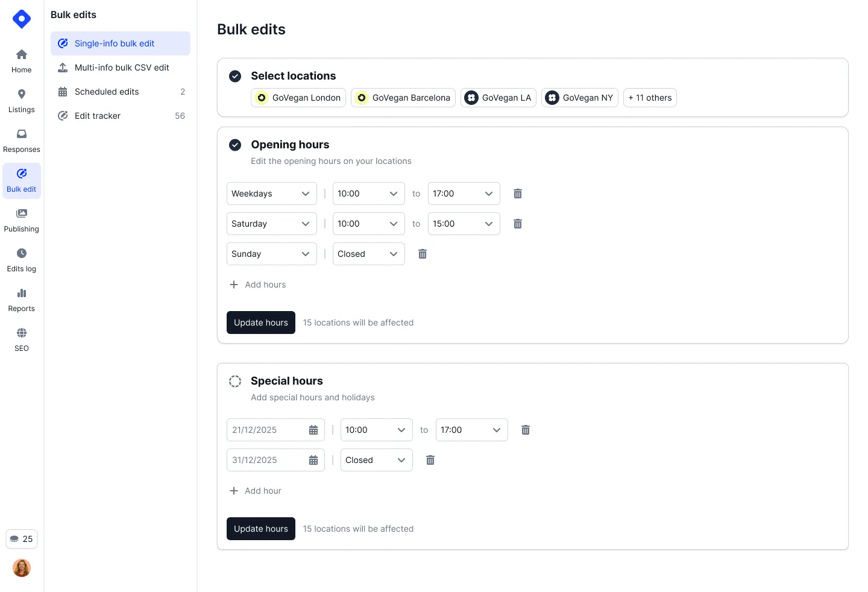
Task: Open the SEO section in the sidebar
Action: (21, 339)
